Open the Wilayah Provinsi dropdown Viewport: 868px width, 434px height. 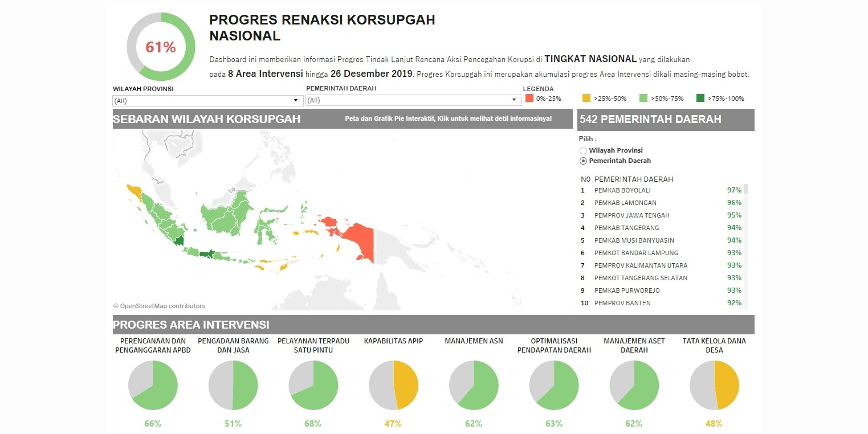[207, 100]
